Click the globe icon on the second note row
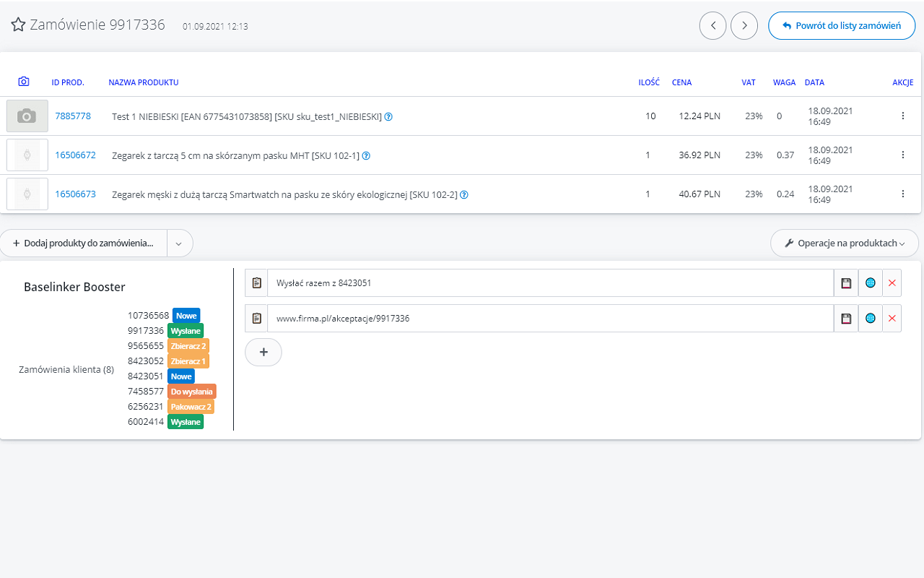The width and height of the screenshot is (924, 578). [x=870, y=318]
